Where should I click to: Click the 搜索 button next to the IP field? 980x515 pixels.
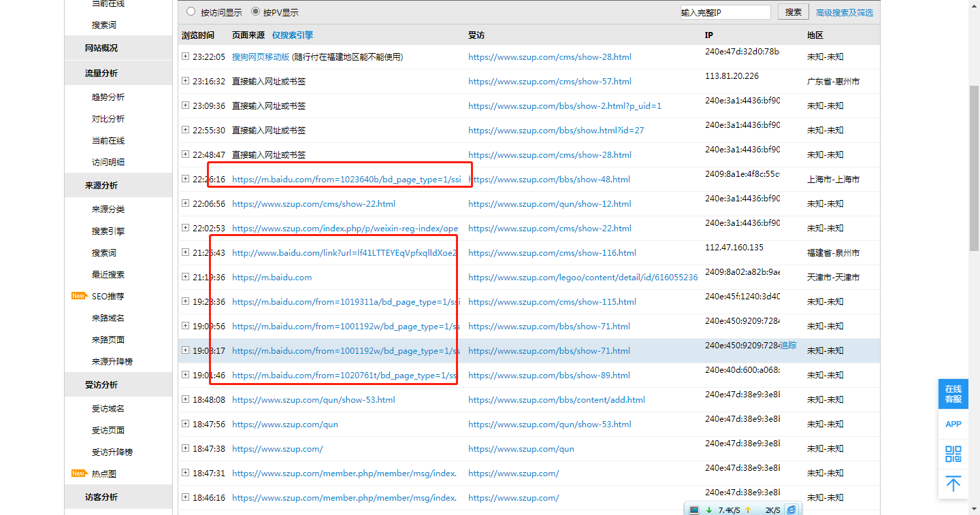pos(793,12)
